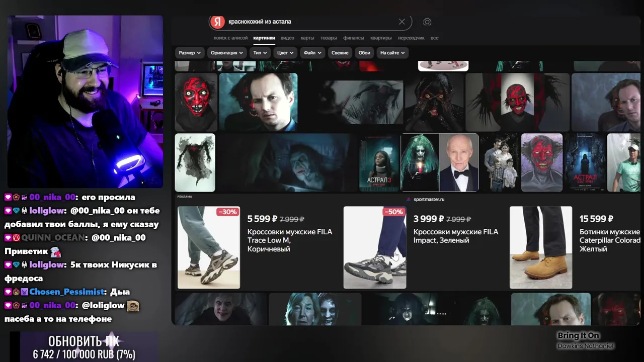Open the 'АСТРАЛ 3' poster thumbnail
The width and height of the screenshot is (644, 362).
point(379,162)
